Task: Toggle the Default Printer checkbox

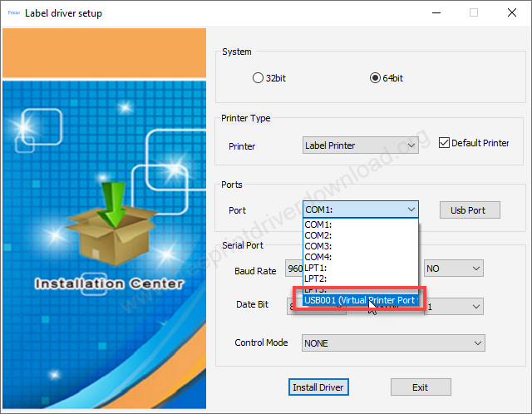Action: (x=444, y=143)
